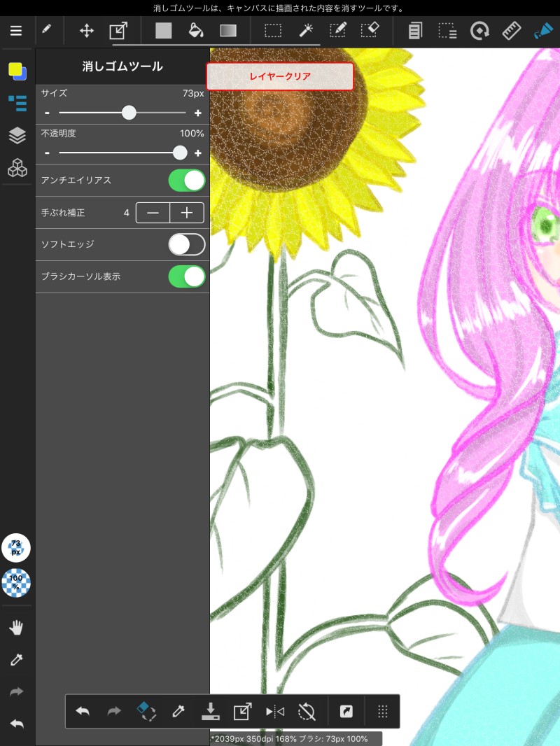Tap the 100% opacity circle
Image resolution: width=560 pixels, height=746 pixels.
pos(16,582)
